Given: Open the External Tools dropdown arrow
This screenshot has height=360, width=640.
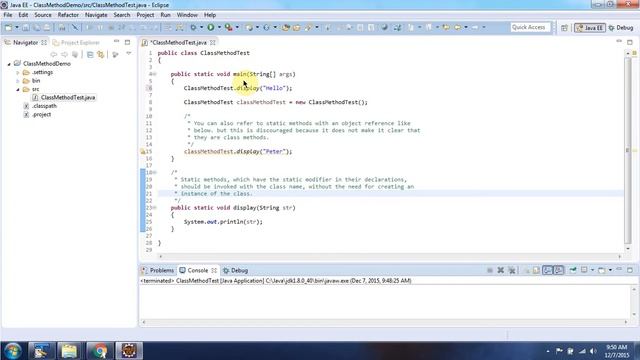Looking at the screenshot, I should [x=237, y=27].
